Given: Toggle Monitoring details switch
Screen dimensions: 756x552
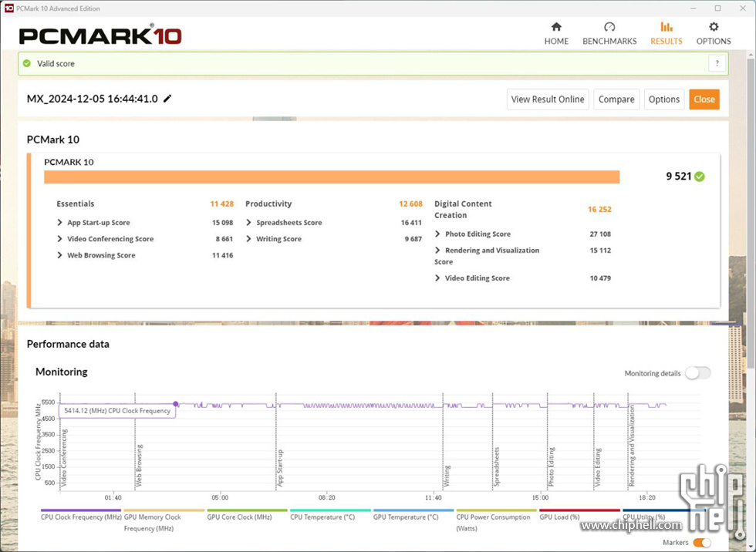Looking at the screenshot, I should tap(697, 373).
